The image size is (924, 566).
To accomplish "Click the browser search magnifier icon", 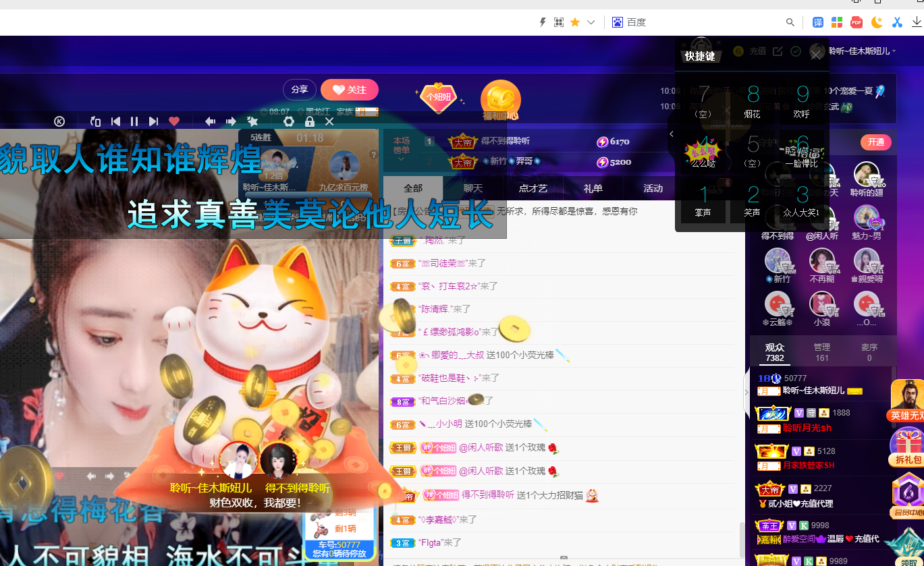I will pos(790,22).
